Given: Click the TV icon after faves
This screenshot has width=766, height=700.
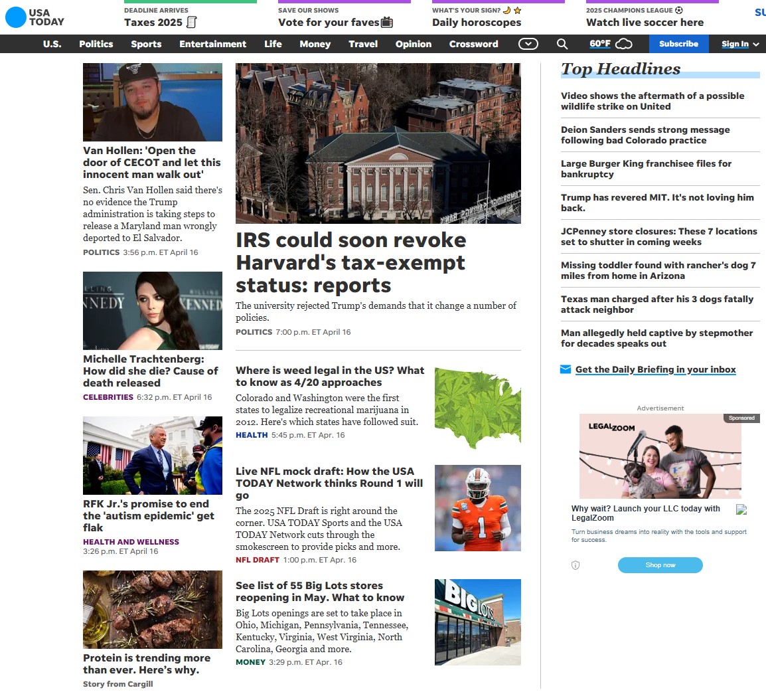Looking at the screenshot, I should tap(387, 22).
